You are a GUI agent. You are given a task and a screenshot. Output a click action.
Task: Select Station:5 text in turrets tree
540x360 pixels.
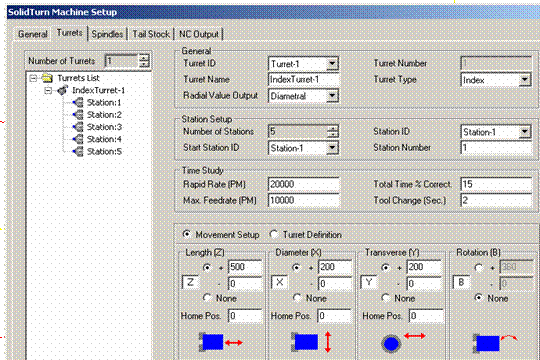pos(104,152)
